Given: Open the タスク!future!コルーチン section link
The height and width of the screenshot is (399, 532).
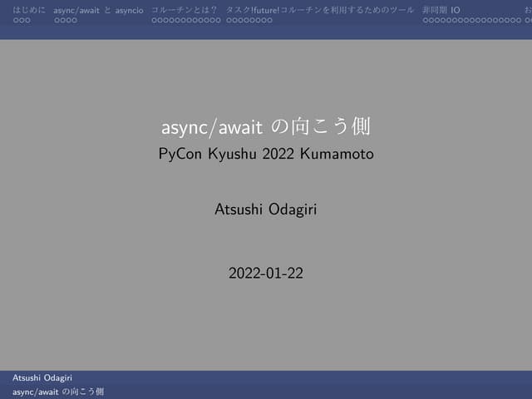Looking at the screenshot, I should (319, 9).
